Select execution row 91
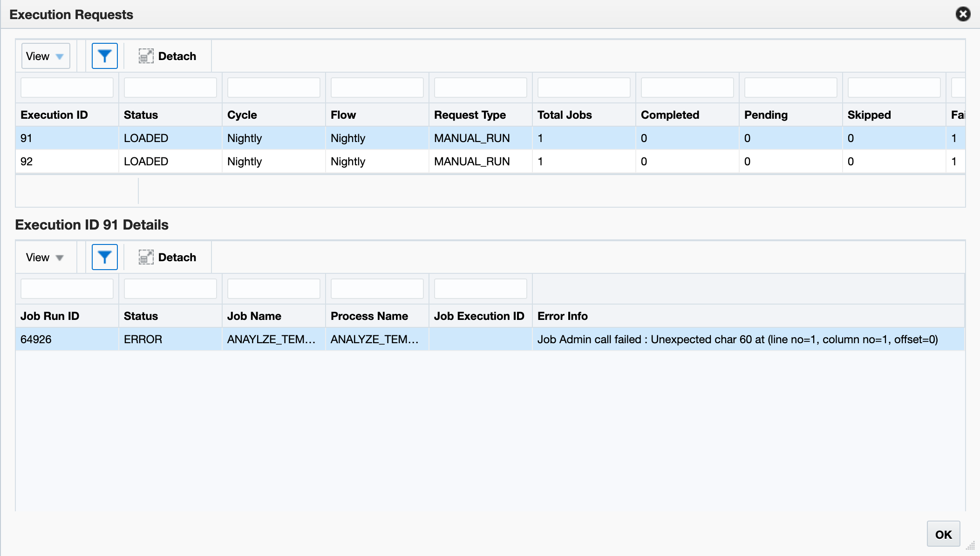The height and width of the screenshot is (556, 980). (27, 138)
